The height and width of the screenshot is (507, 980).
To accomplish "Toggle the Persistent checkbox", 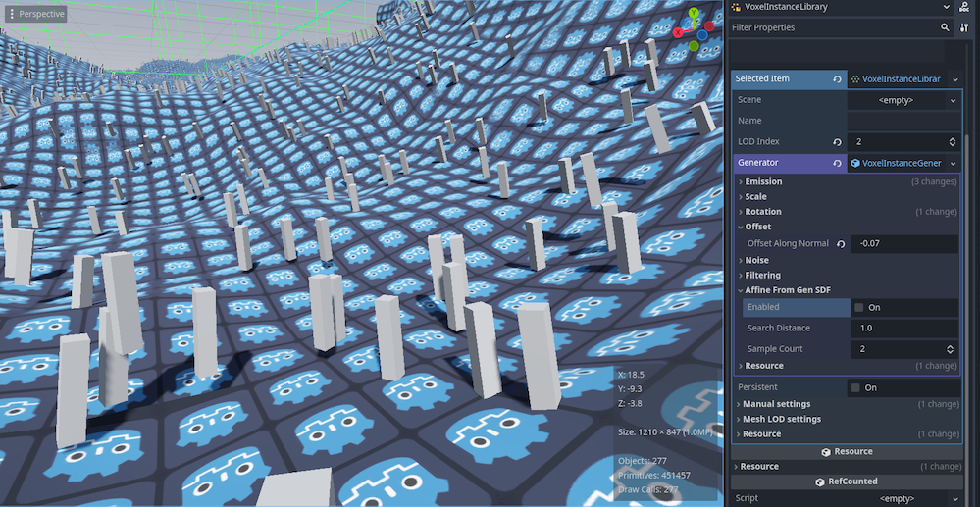I will [855, 387].
